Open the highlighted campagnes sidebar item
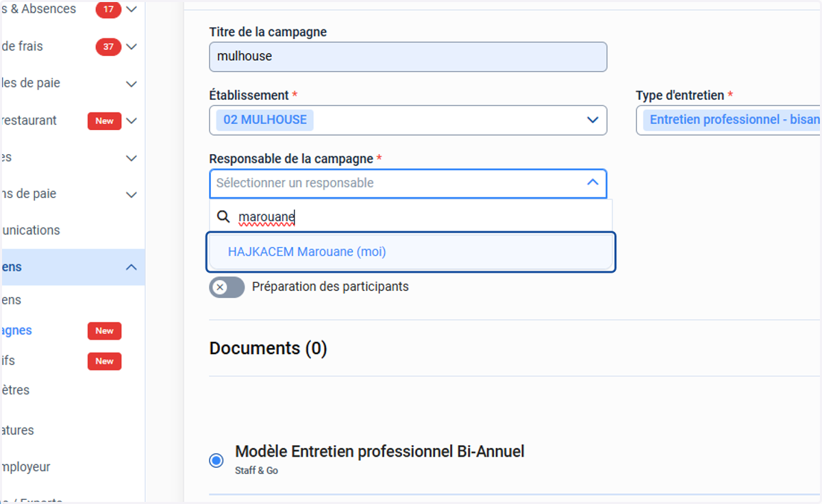This screenshot has width=822, height=504. 16,330
